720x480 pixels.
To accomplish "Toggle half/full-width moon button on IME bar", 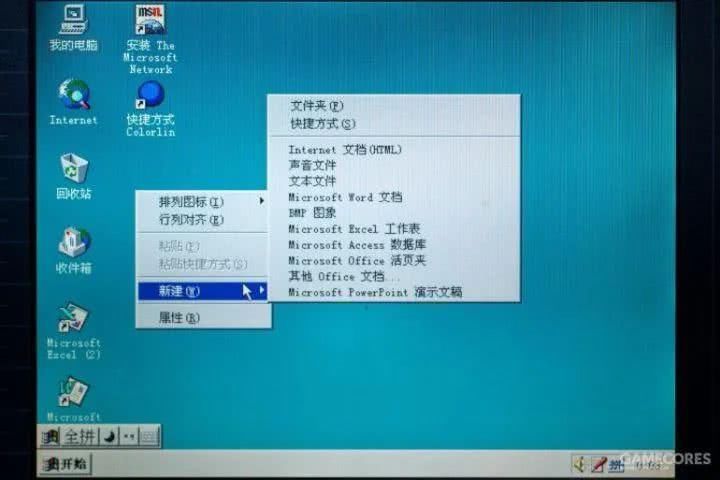I will (x=109, y=436).
